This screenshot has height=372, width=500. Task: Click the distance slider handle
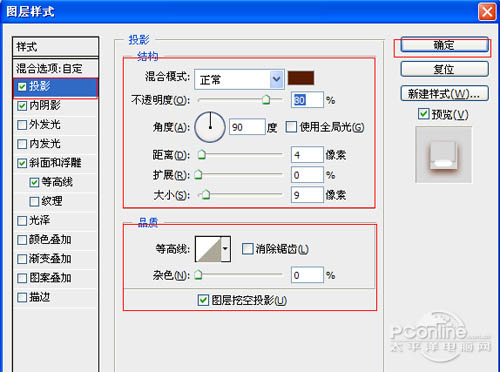pos(202,154)
